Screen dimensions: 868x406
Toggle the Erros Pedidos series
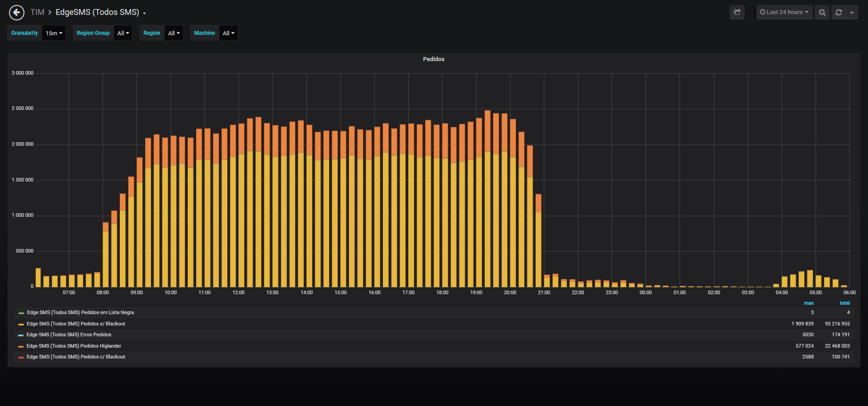pyautogui.click(x=69, y=334)
